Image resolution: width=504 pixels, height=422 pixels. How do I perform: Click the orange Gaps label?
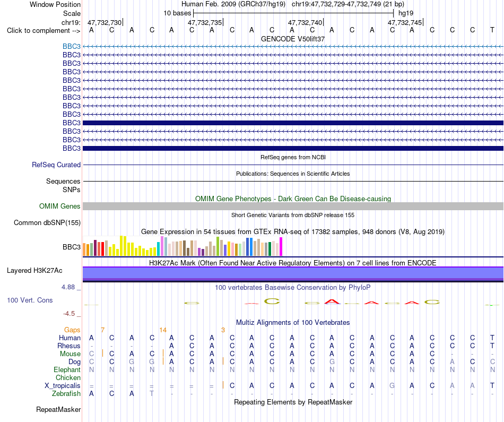(x=72, y=330)
